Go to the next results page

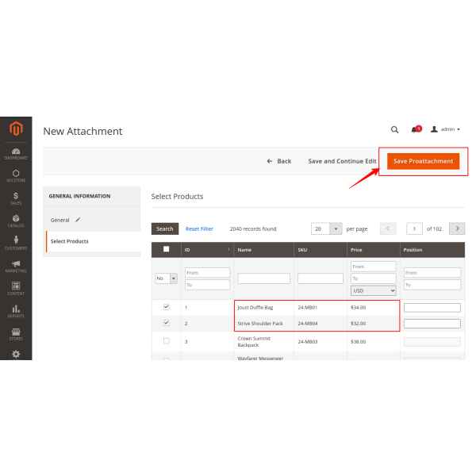tap(457, 228)
